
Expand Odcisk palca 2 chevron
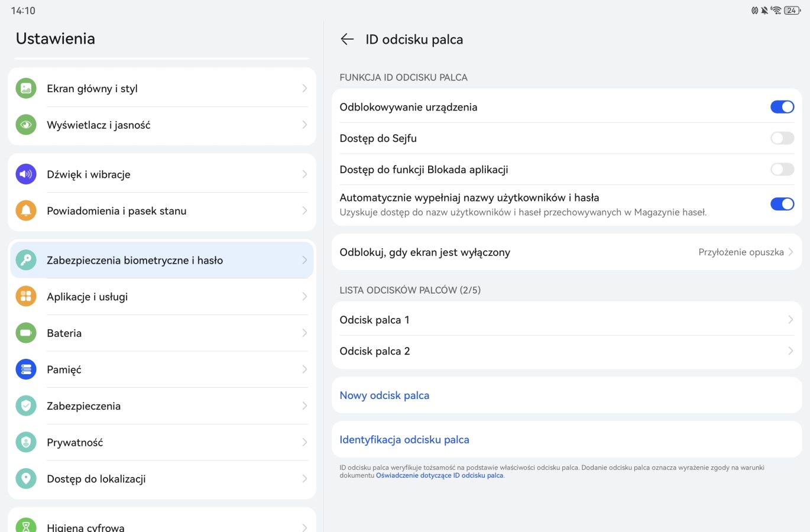click(x=790, y=351)
